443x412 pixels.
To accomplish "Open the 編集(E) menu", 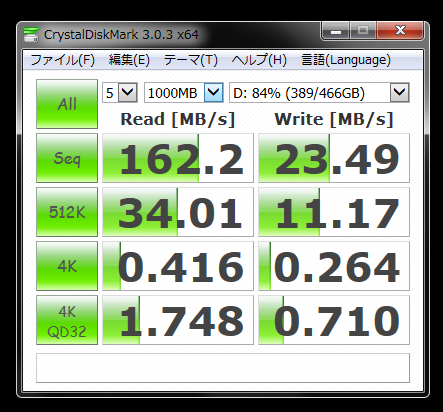I will [x=129, y=60].
